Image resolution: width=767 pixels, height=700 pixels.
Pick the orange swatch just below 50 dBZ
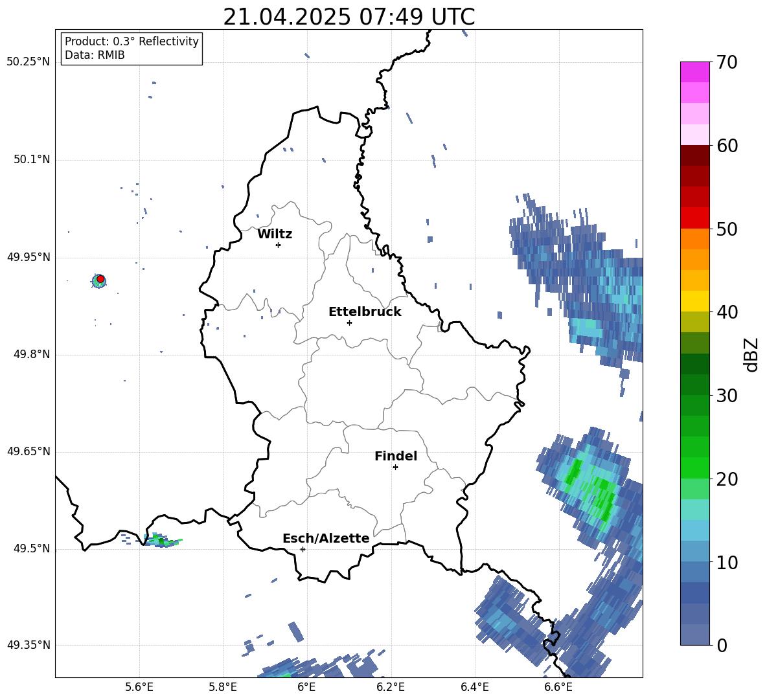[x=694, y=239]
